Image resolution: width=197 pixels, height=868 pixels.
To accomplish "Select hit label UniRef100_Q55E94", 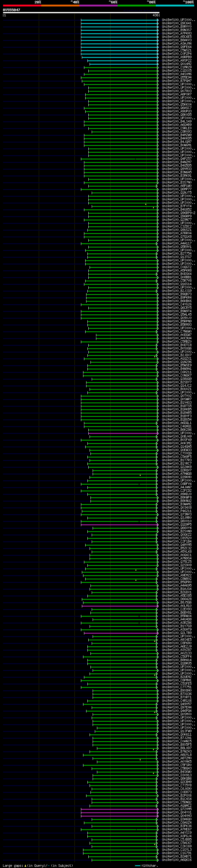I will 176,78.
